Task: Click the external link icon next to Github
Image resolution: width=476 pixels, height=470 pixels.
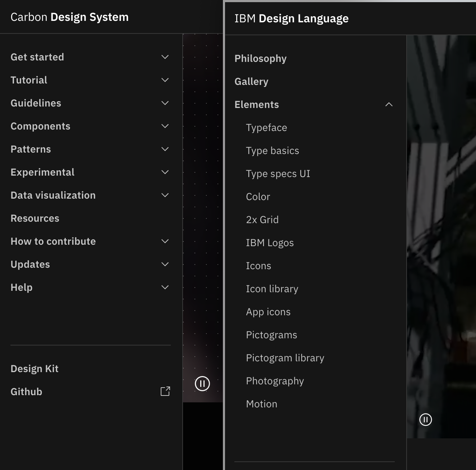Action: 165,391
